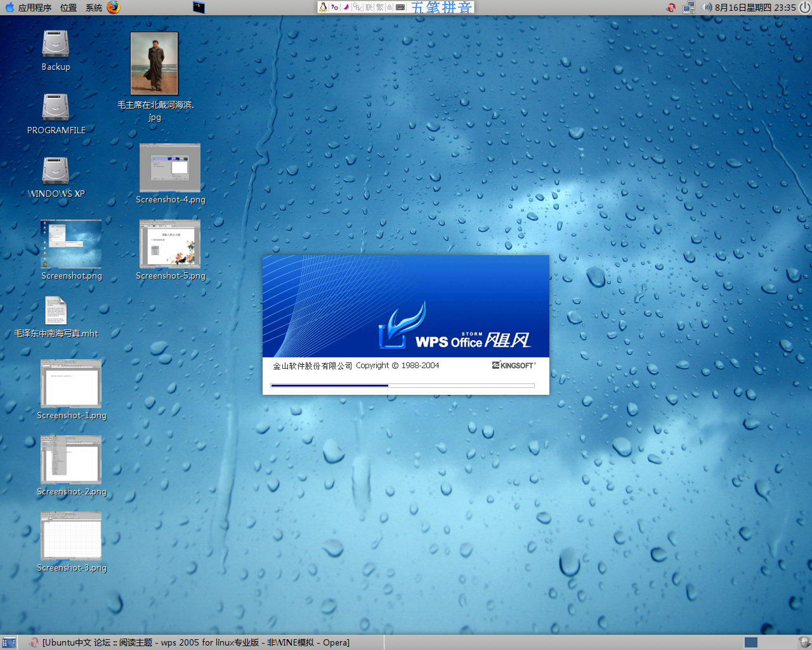This screenshot has width=812, height=650.
Task: Click the KINGSOFT logo on the splash
Action: (514, 365)
